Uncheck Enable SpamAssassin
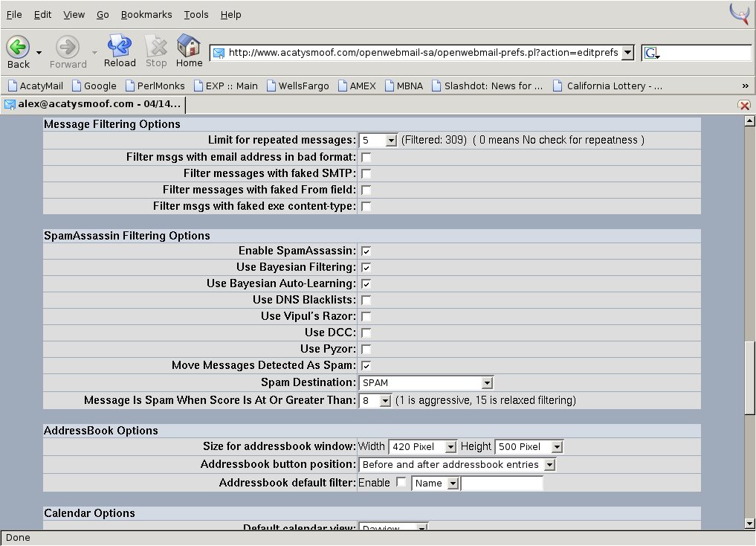The width and height of the screenshot is (756, 546). point(366,251)
